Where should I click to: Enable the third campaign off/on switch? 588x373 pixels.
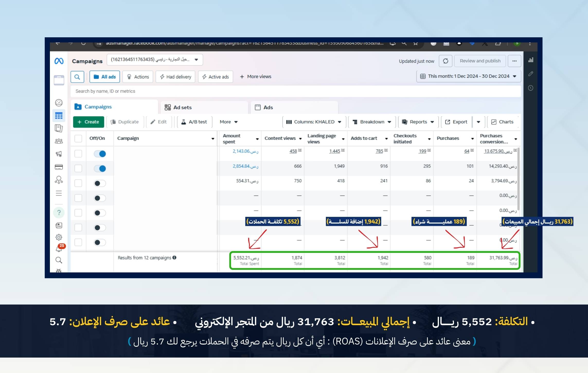pos(100,183)
